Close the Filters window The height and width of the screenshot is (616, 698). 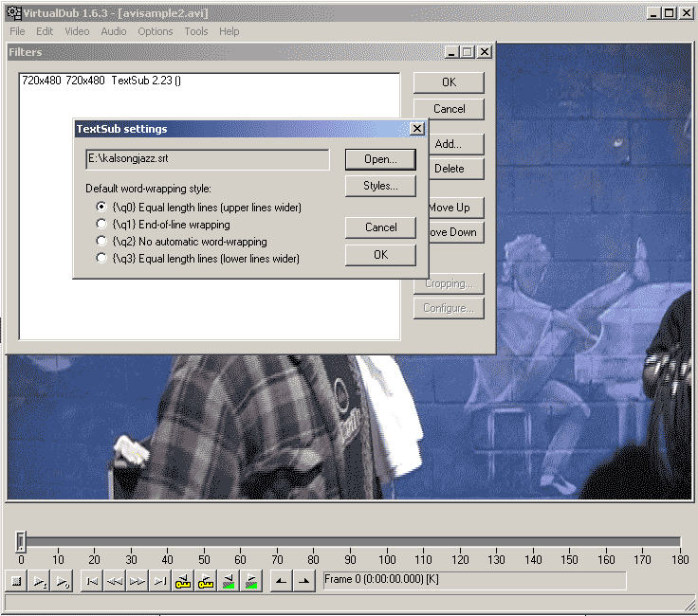point(485,52)
